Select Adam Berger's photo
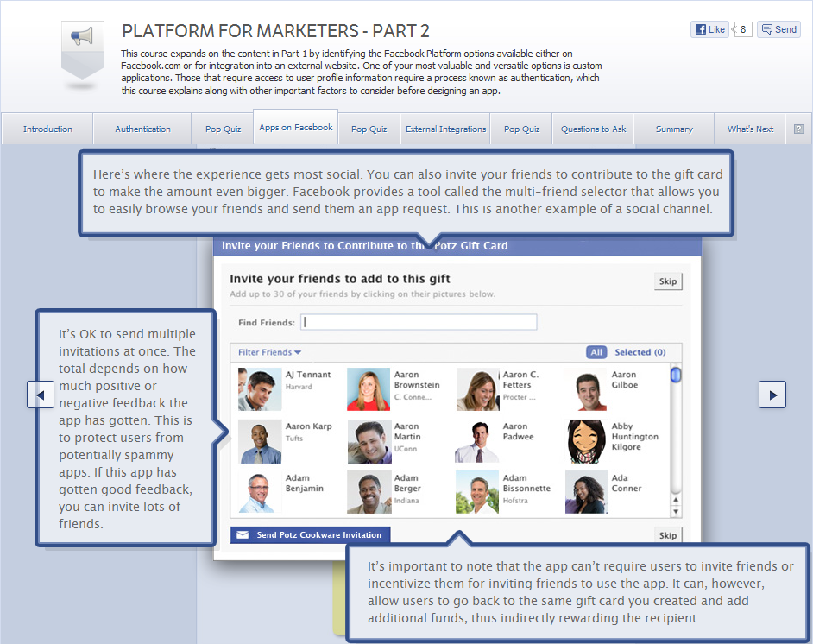The width and height of the screenshot is (813, 644). pos(369,492)
